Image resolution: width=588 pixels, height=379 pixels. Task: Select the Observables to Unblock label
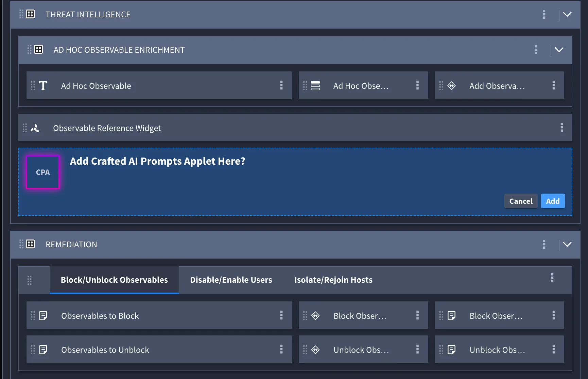click(105, 350)
